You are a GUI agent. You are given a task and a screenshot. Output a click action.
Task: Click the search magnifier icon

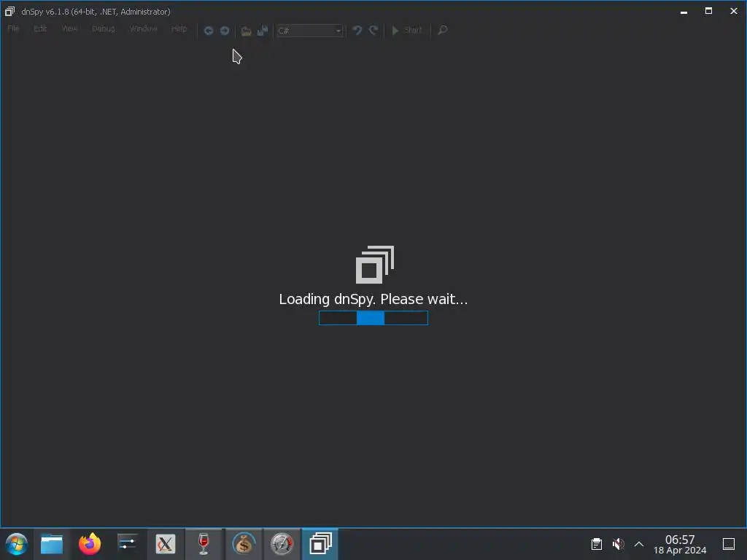[443, 31]
